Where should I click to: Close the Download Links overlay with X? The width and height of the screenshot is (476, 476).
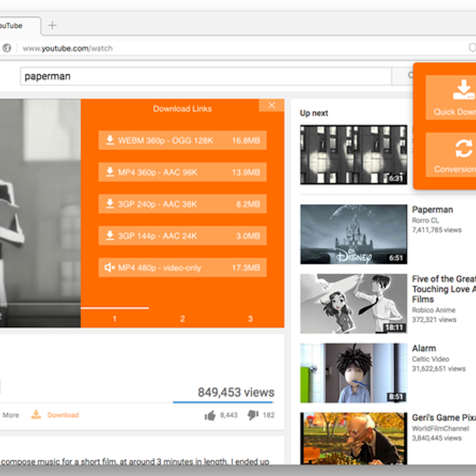pos(272,105)
